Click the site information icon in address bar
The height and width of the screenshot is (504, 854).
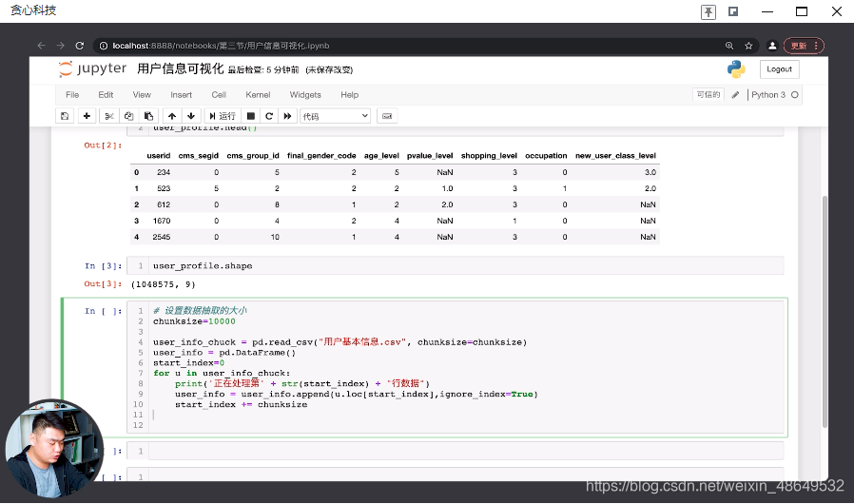click(104, 46)
